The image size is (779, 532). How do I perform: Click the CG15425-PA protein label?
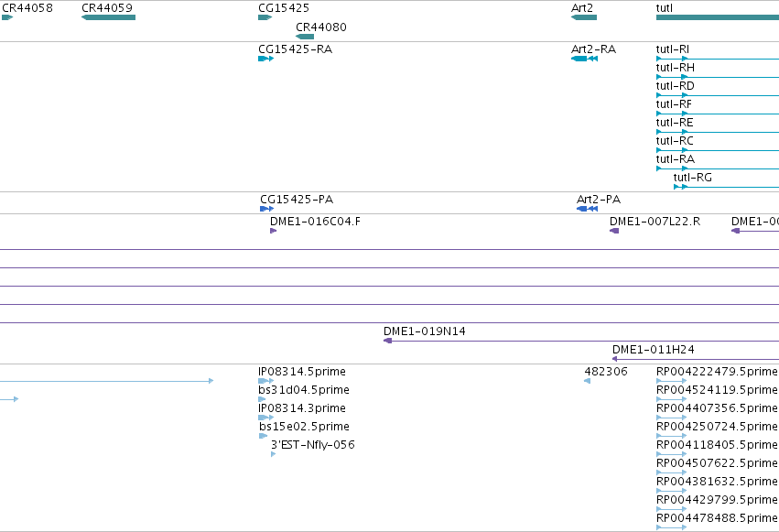pyautogui.click(x=297, y=200)
